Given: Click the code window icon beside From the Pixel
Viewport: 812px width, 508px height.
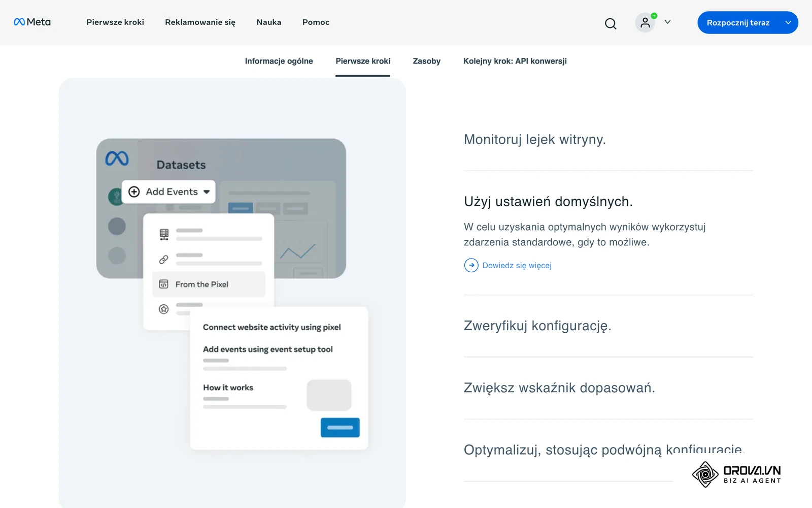Looking at the screenshot, I should coord(163,284).
